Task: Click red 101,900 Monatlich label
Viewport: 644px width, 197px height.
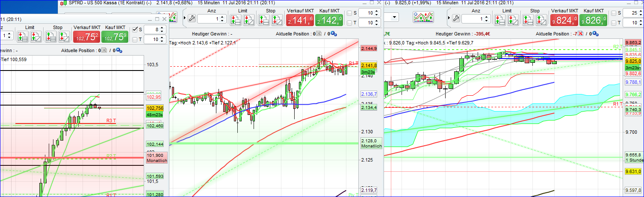Action: pyautogui.click(x=157, y=158)
